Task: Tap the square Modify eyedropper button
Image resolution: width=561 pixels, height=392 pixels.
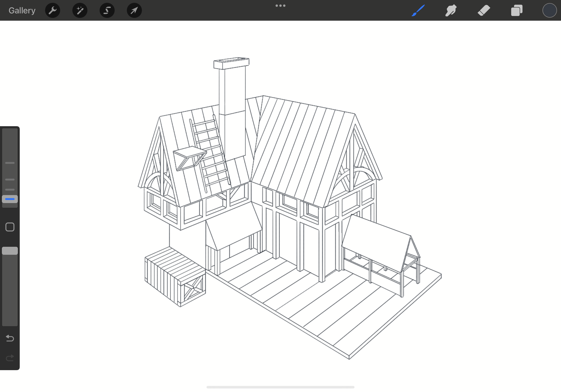Action: pos(10,227)
